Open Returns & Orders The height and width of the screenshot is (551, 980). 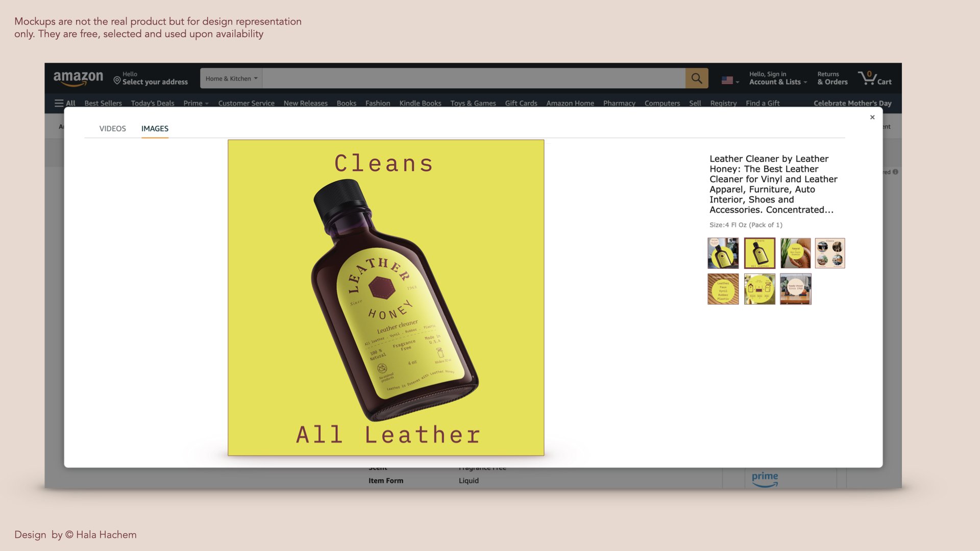(x=832, y=78)
